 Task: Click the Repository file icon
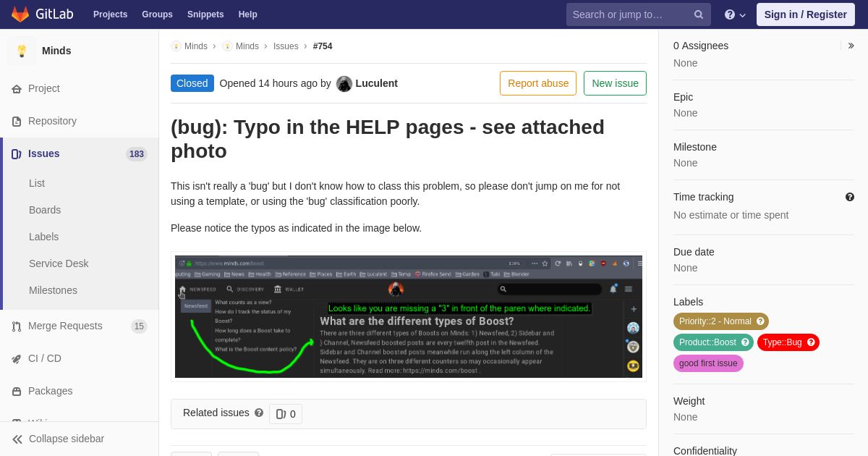[x=17, y=122]
